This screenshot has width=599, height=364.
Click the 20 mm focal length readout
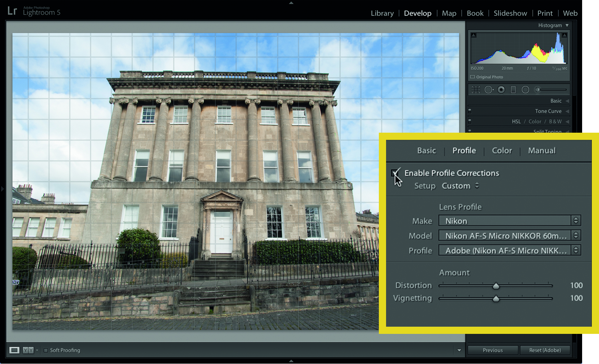click(x=507, y=68)
